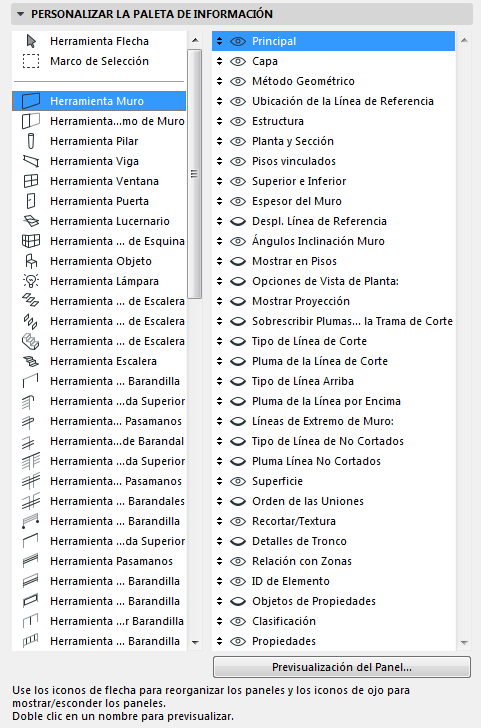Image resolution: width=481 pixels, height=728 pixels.
Task: Select the Herramienta Flecha arrow icon
Action: (31, 41)
